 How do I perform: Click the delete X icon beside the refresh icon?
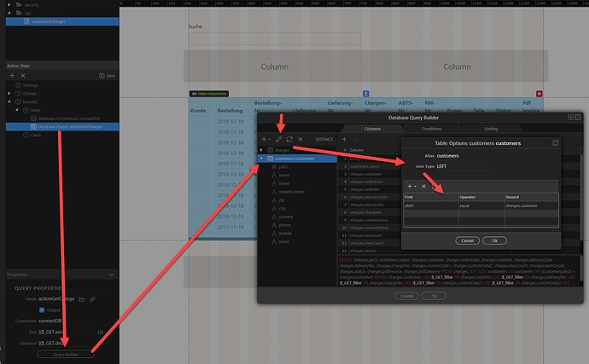point(300,138)
